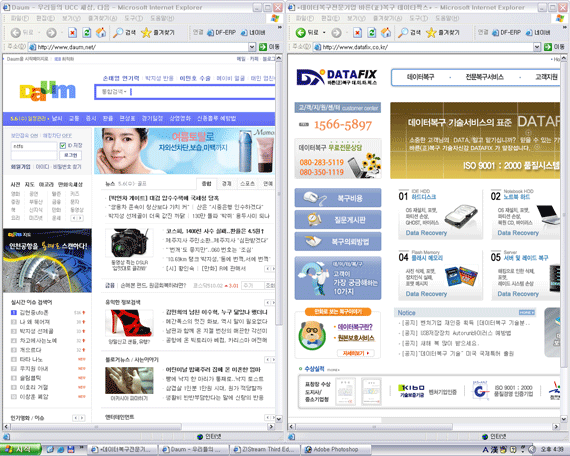Click the Daum ID input field
The width and height of the screenshot is (570, 456).
34,146
